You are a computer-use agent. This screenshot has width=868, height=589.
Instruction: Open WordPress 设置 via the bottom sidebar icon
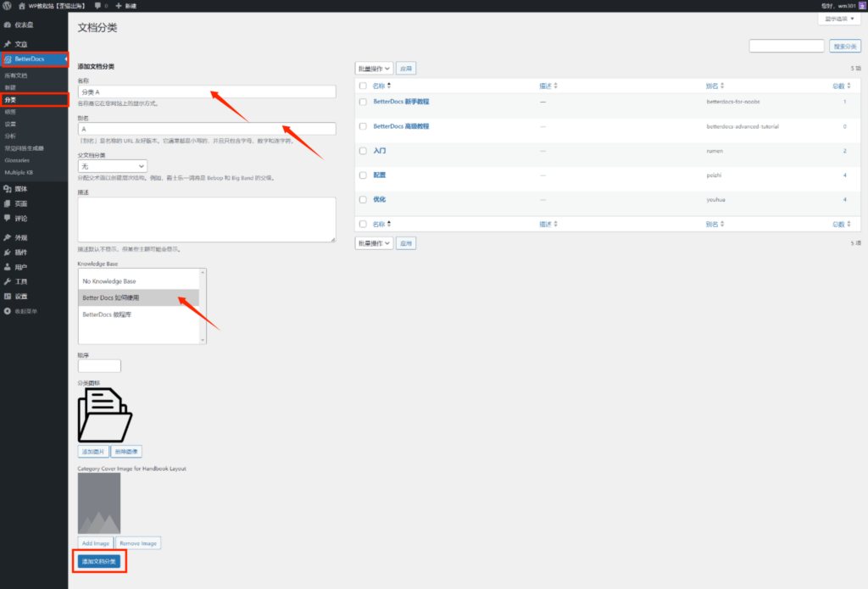(7, 296)
